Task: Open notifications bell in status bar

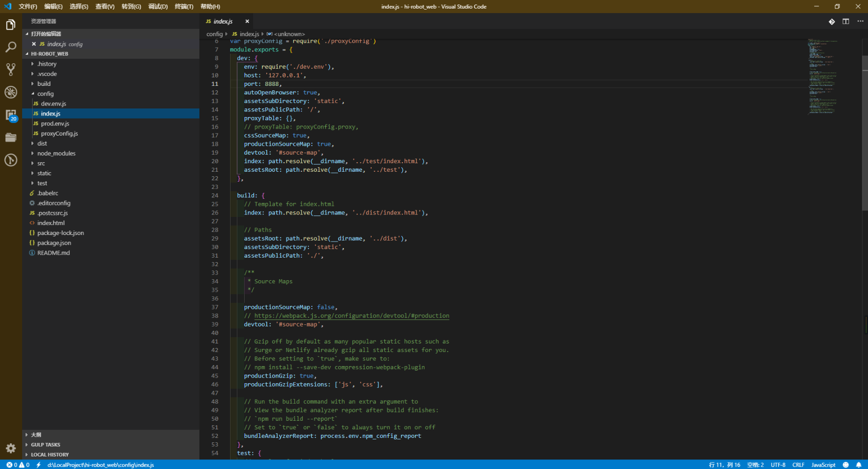Action: 859,465
